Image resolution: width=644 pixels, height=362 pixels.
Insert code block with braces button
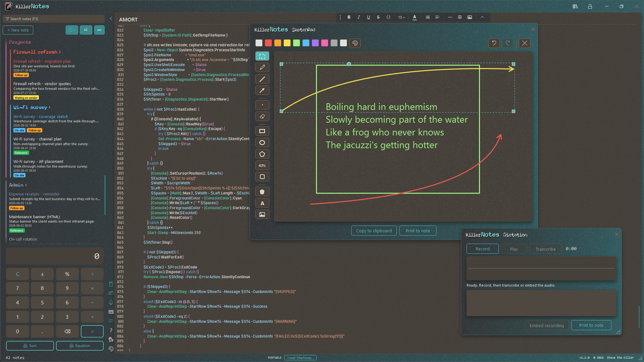coord(388,17)
